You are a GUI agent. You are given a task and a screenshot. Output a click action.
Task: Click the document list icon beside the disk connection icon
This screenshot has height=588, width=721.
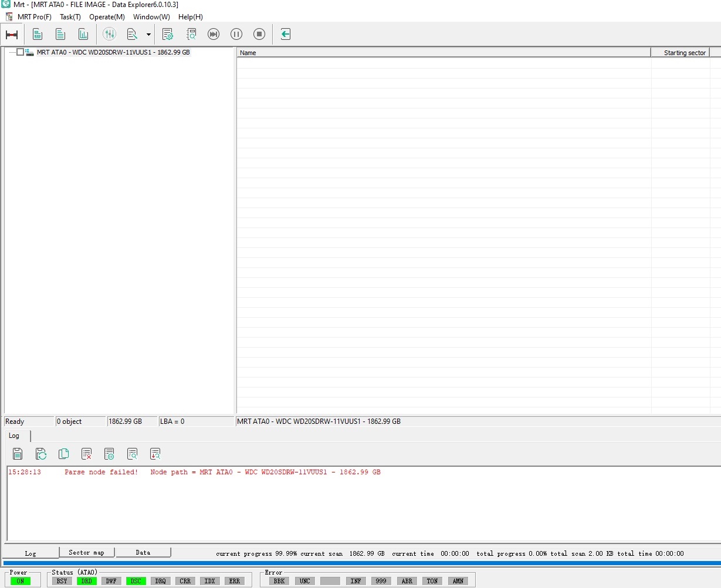pyautogui.click(x=38, y=35)
